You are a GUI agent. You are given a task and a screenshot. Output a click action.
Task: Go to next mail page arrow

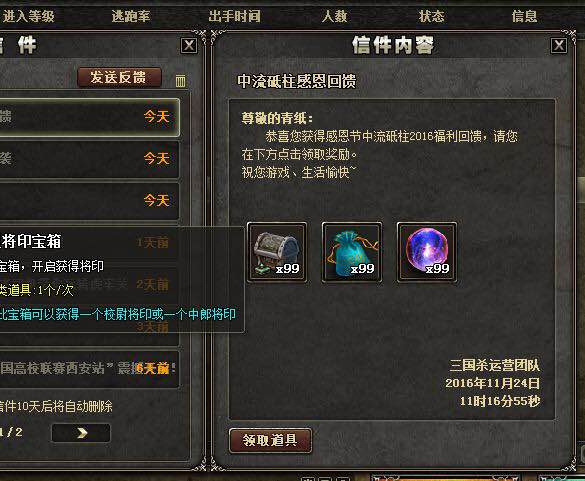click(81, 433)
